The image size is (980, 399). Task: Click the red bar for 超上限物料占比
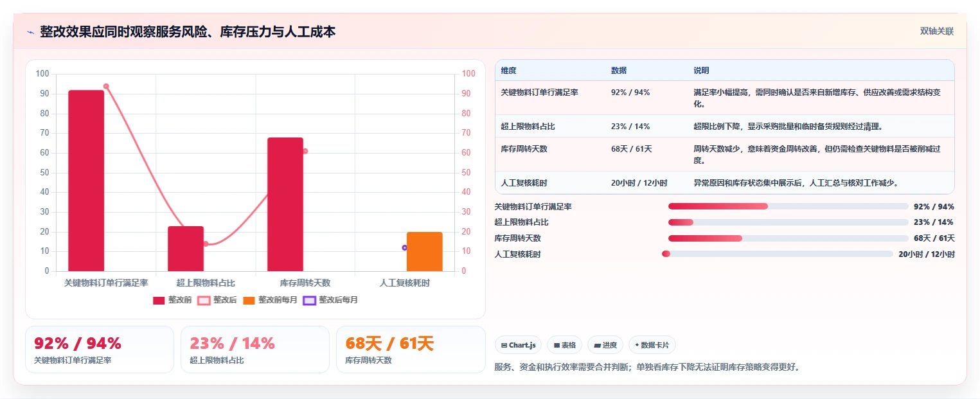point(186,249)
